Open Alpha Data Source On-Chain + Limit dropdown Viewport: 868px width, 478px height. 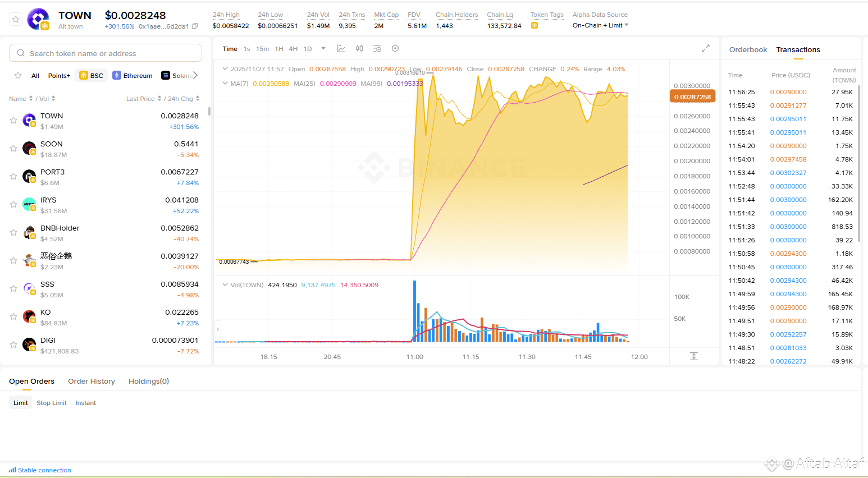[x=600, y=25]
